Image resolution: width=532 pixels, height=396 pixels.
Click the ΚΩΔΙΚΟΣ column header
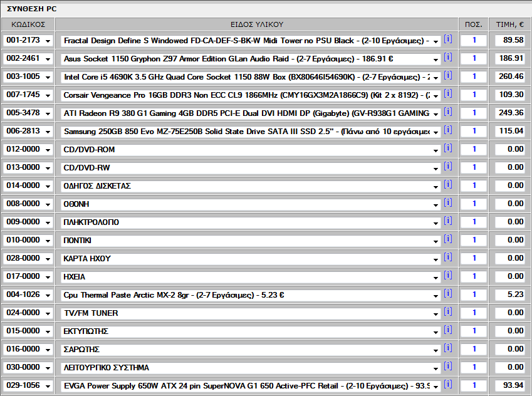pos(28,24)
